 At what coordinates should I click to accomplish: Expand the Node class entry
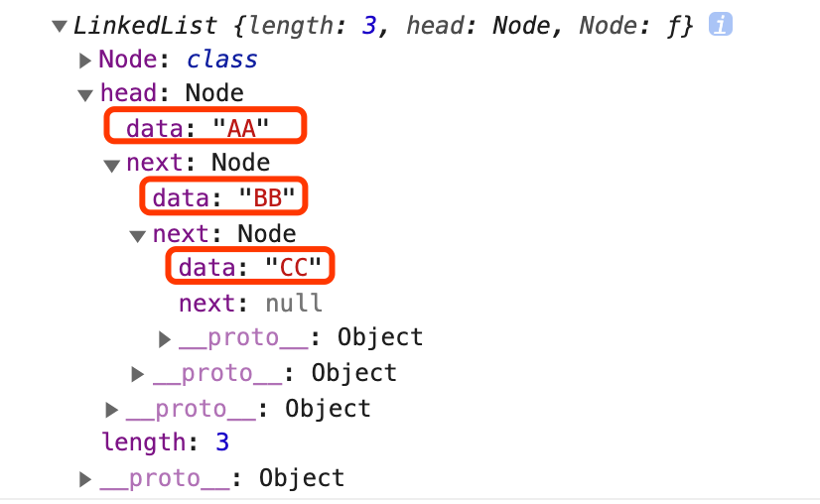[86, 60]
